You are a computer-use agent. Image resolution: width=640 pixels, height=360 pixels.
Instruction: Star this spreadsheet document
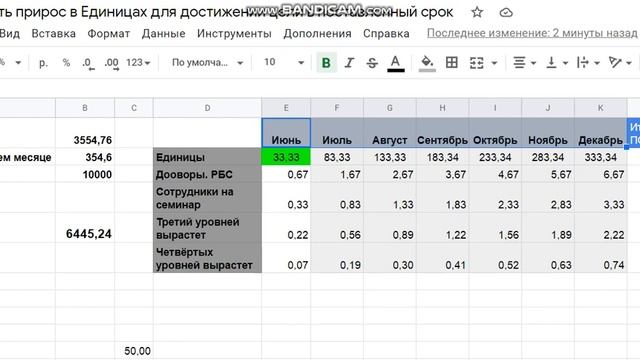[x=477, y=12]
